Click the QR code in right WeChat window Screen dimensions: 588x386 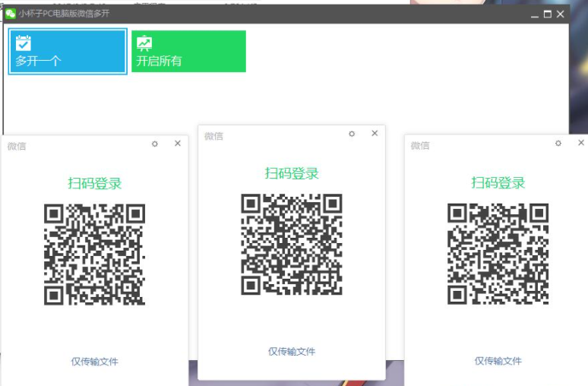click(x=498, y=254)
